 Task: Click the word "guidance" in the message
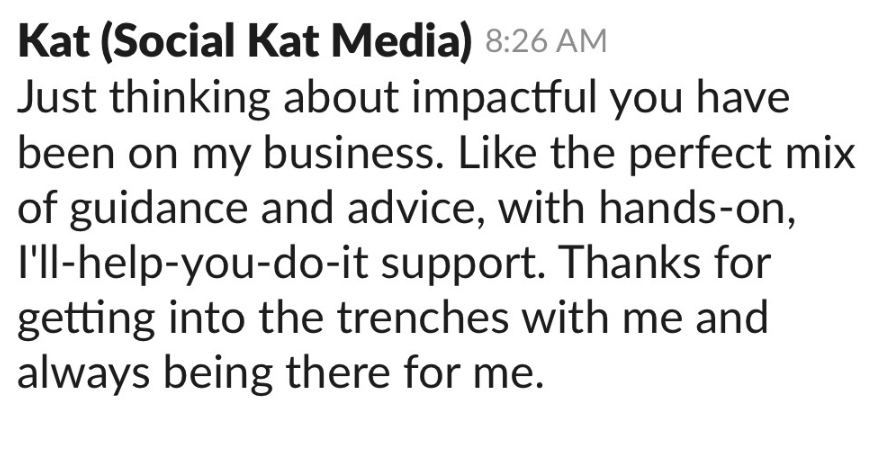click(x=158, y=210)
